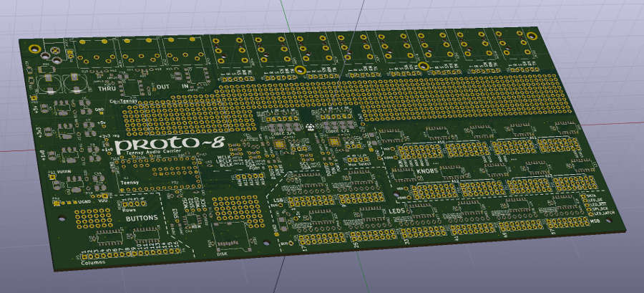Click the KNOBS section label
The height and width of the screenshot is (293, 644).
tap(429, 171)
